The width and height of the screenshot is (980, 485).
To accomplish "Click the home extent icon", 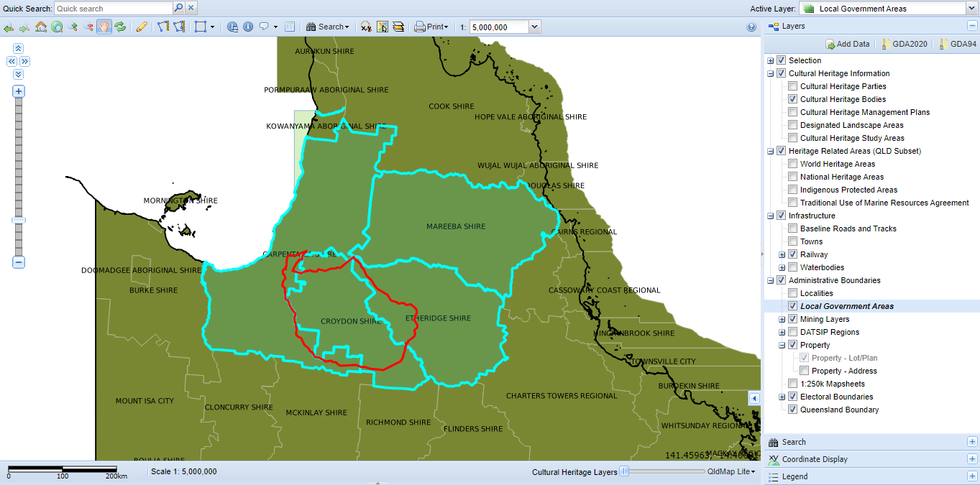I will (x=40, y=27).
